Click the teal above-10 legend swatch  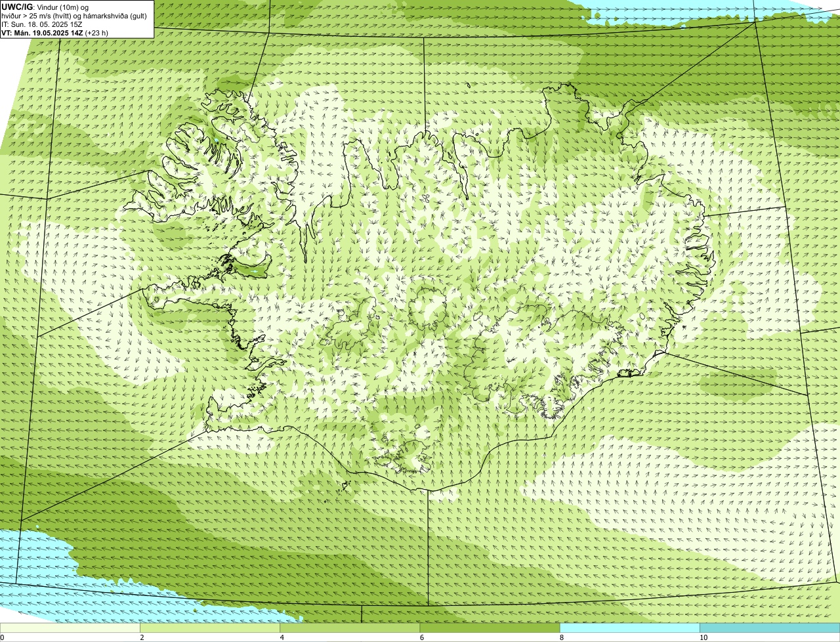click(770, 628)
